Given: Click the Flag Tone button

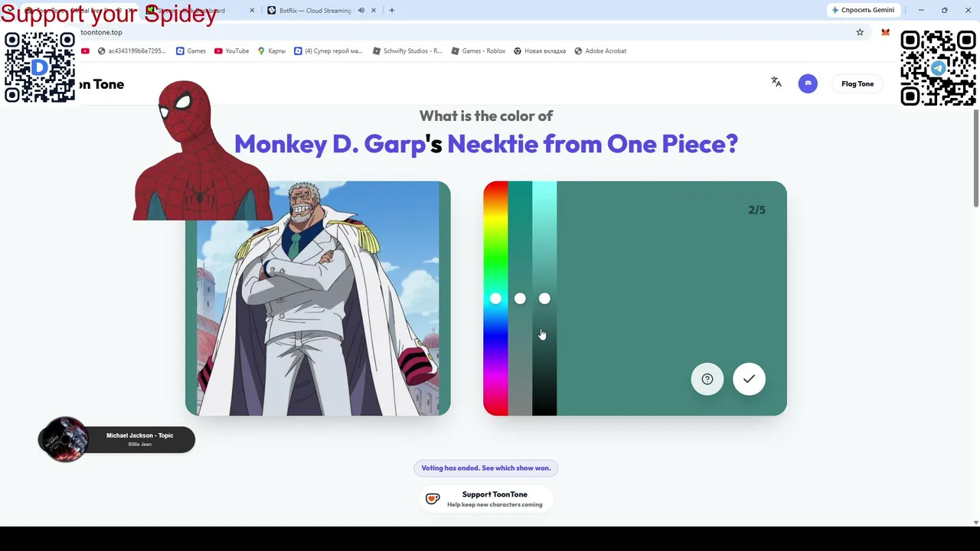Looking at the screenshot, I should [x=857, y=83].
